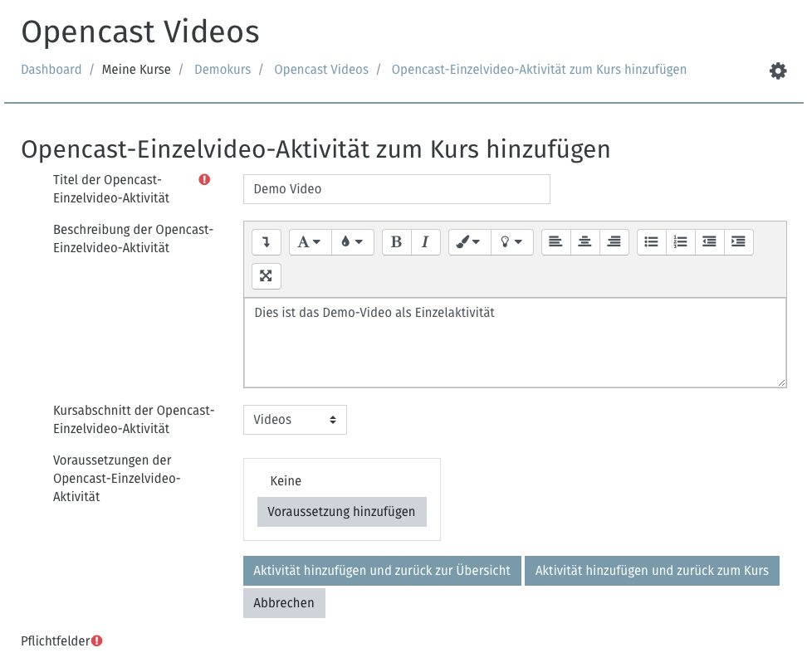
Task: Click the required field icon next to title
Action: click(x=204, y=179)
